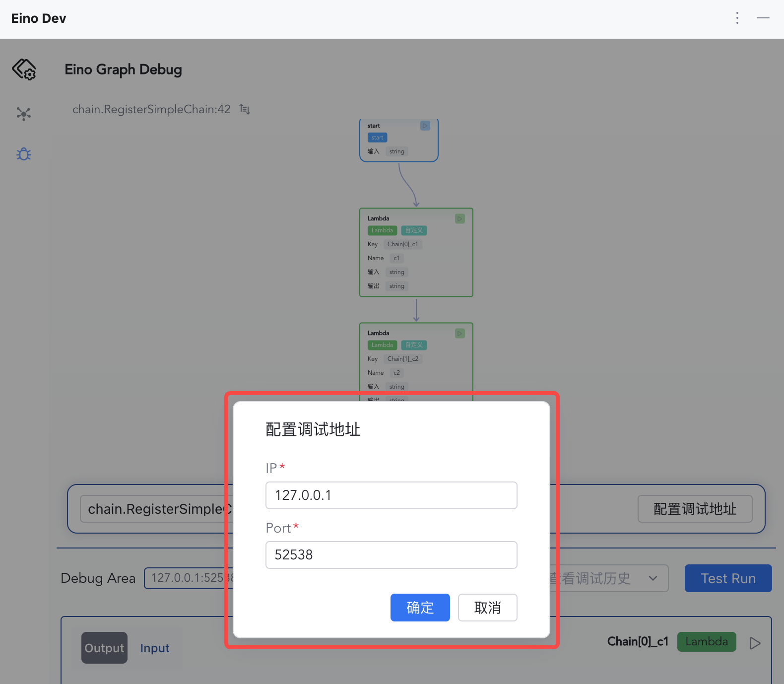Click the sort icon beside chain.RegisterSimpleChain:42

point(245,109)
